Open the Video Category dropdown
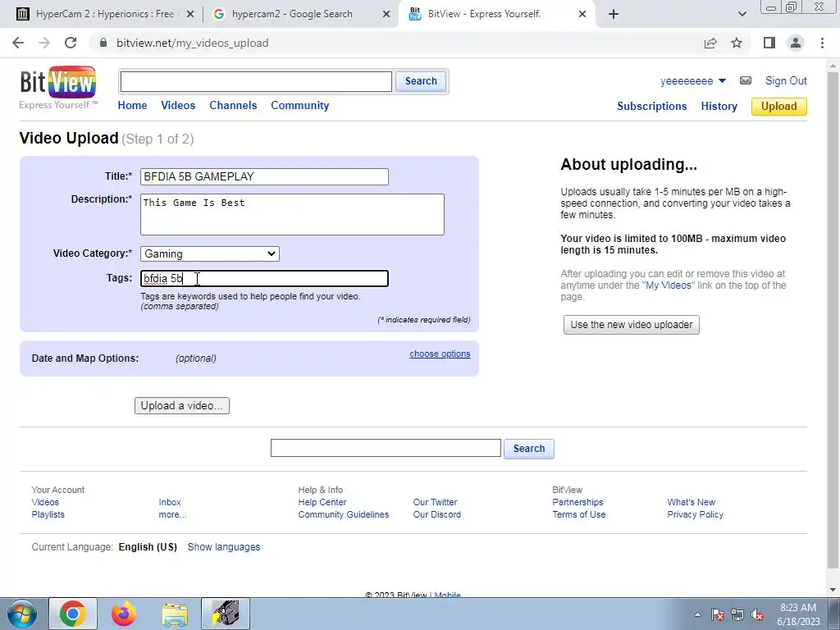The width and height of the screenshot is (840, 630). coord(209,254)
